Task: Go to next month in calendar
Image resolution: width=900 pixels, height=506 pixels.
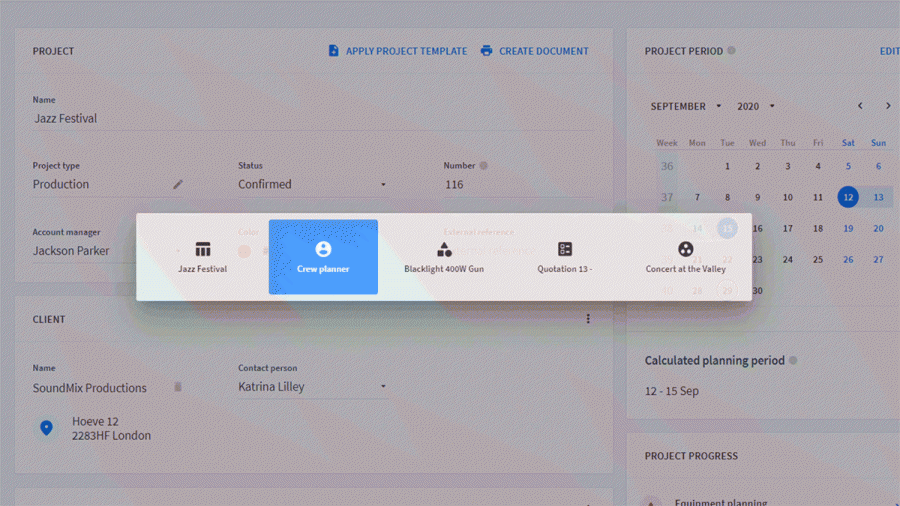Action: [888, 106]
